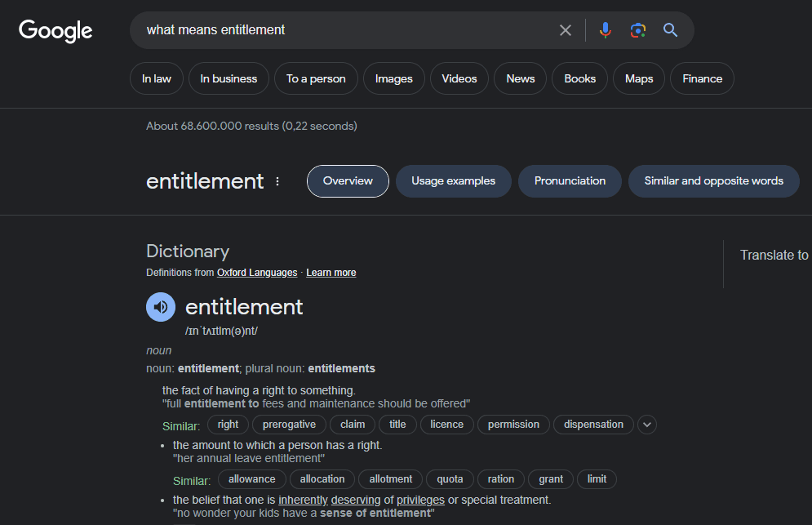Screen dimensions: 812x525
Task: Click the Learn more link
Action: (331, 273)
